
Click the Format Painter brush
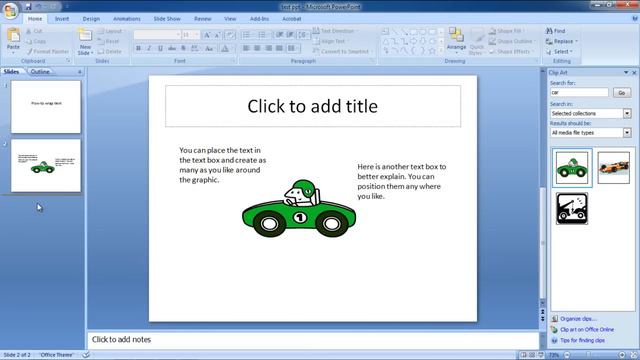[48, 52]
